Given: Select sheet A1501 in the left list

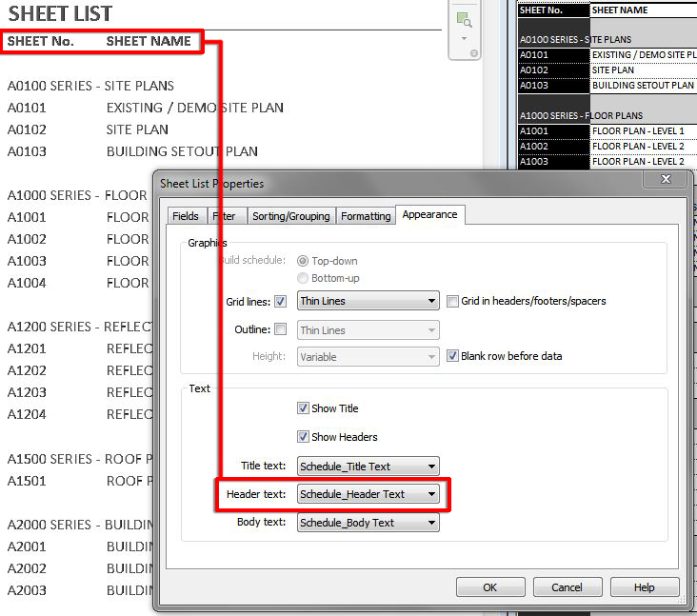Looking at the screenshot, I should click(x=27, y=481).
